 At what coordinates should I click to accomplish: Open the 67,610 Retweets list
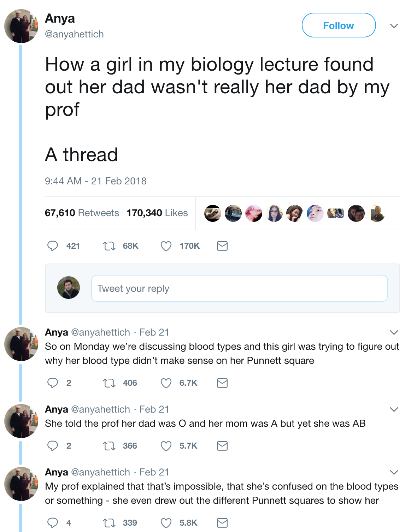82,213
